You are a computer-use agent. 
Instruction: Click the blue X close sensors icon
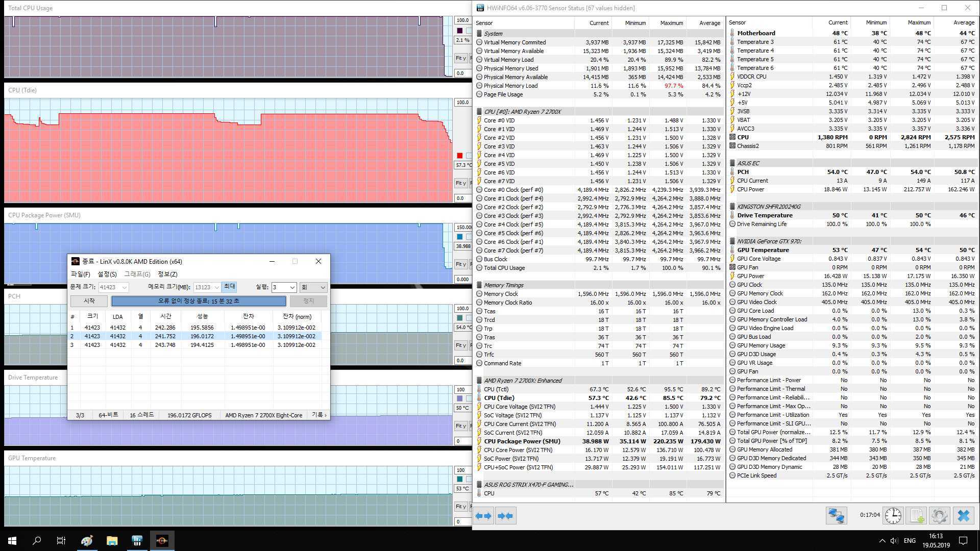[x=963, y=516]
